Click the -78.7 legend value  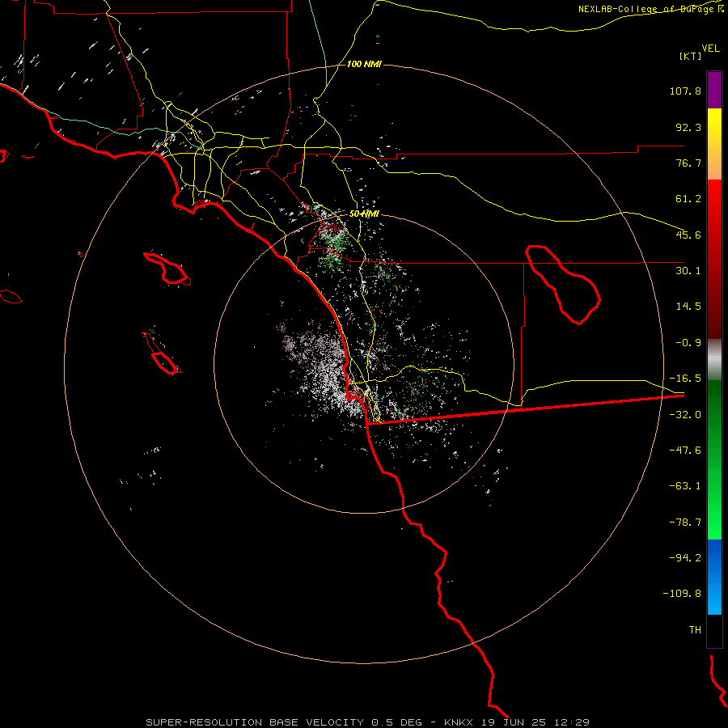(685, 523)
